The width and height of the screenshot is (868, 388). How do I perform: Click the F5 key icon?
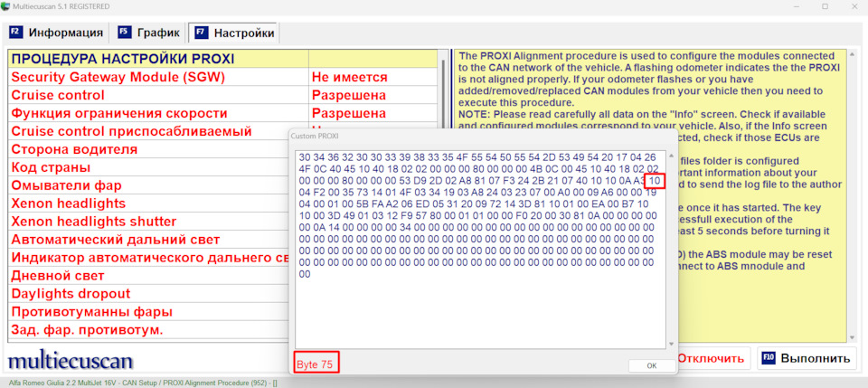pos(125,33)
